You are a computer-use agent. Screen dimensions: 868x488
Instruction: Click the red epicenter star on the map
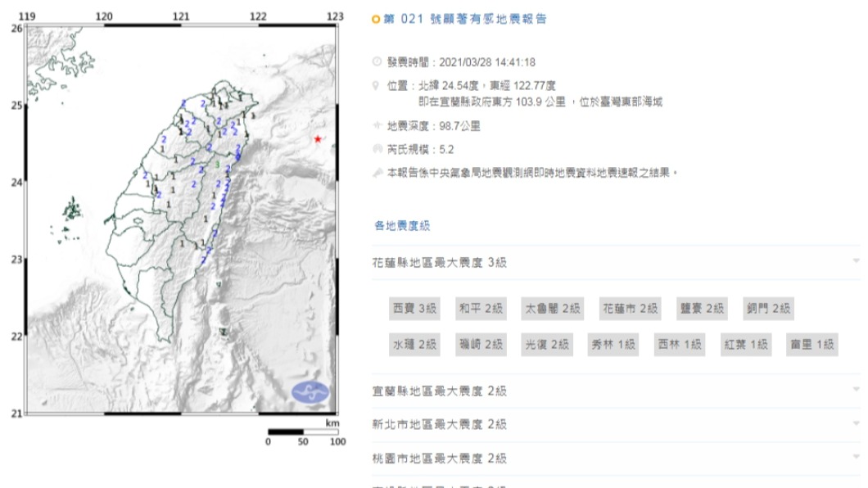click(x=318, y=139)
